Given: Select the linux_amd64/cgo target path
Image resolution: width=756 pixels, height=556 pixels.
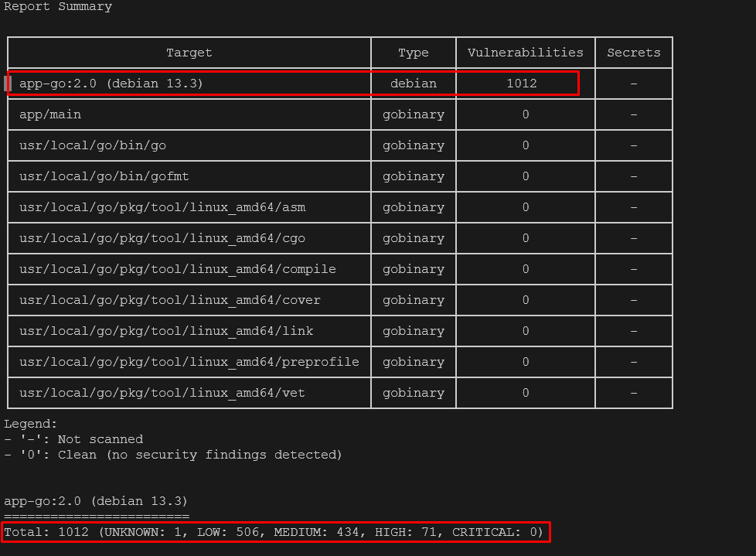Looking at the screenshot, I should [x=162, y=238].
